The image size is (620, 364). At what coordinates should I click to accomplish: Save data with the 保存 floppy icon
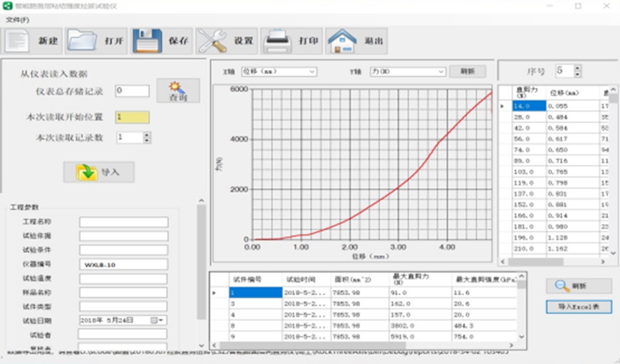click(147, 41)
